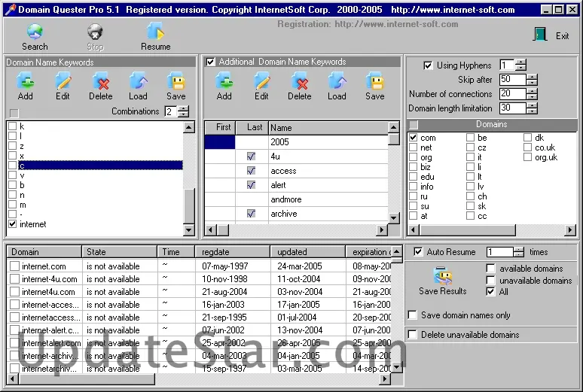583x392 pixels.
Task: Click the Exit door icon
Action: tap(540, 35)
